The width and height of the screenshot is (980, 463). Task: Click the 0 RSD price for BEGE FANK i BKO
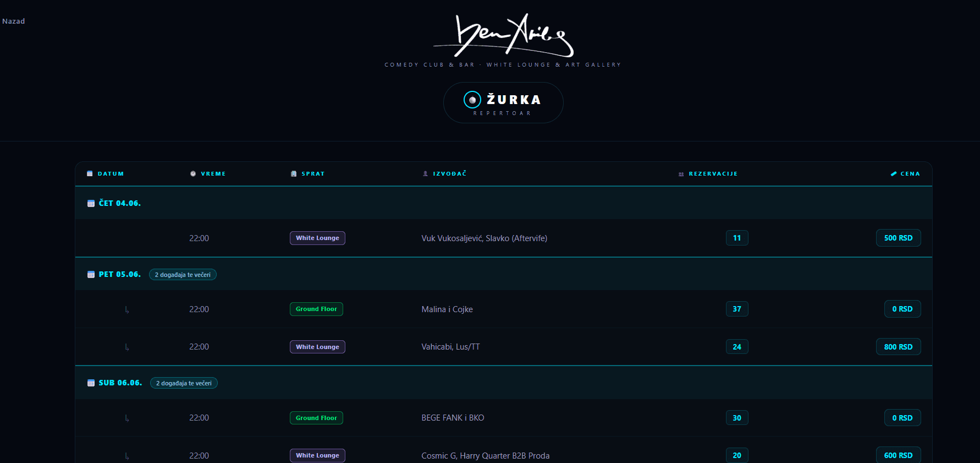tap(902, 418)
